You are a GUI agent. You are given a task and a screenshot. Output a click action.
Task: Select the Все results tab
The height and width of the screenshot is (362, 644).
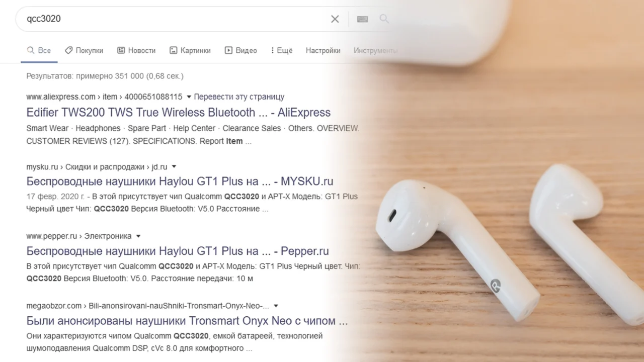click(39, 50)
